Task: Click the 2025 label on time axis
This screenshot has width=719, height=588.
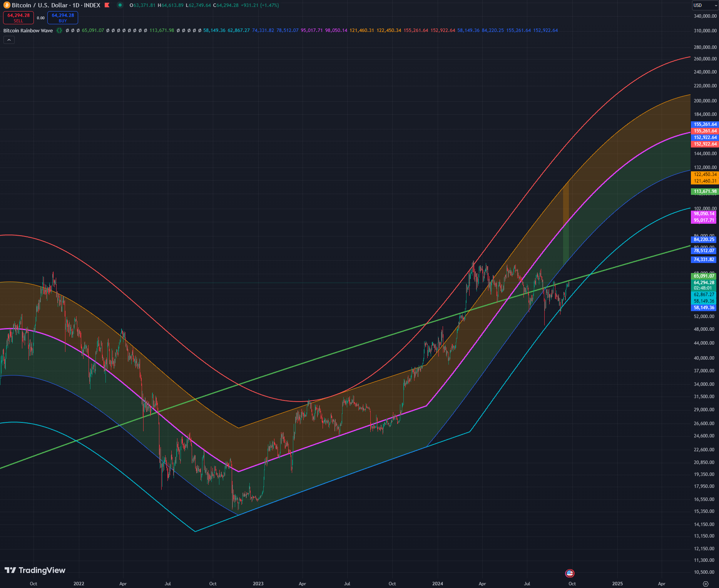Action: tap(617, 584)
